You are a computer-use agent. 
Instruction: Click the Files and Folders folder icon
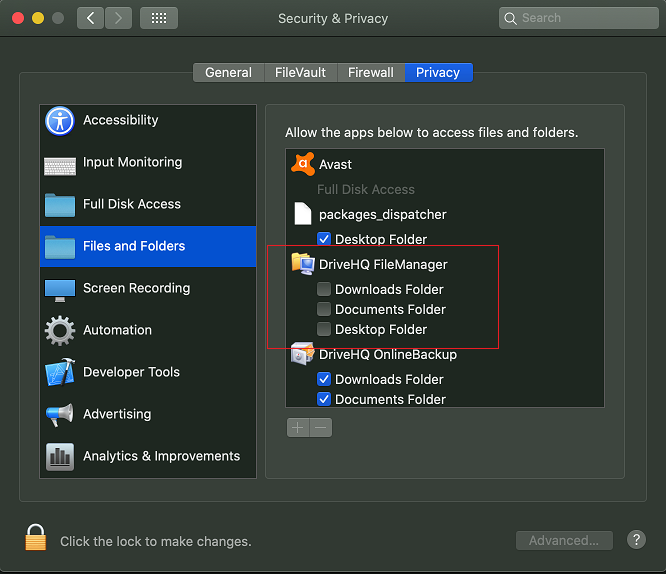60,247
